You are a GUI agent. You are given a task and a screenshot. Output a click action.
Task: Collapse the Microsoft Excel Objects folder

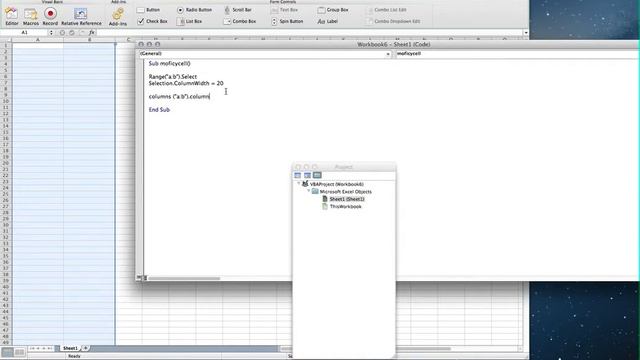click(309, 191)
